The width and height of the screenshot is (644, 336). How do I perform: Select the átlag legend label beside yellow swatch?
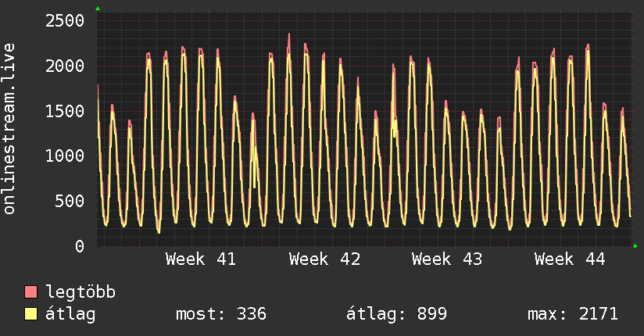[70, 314]
